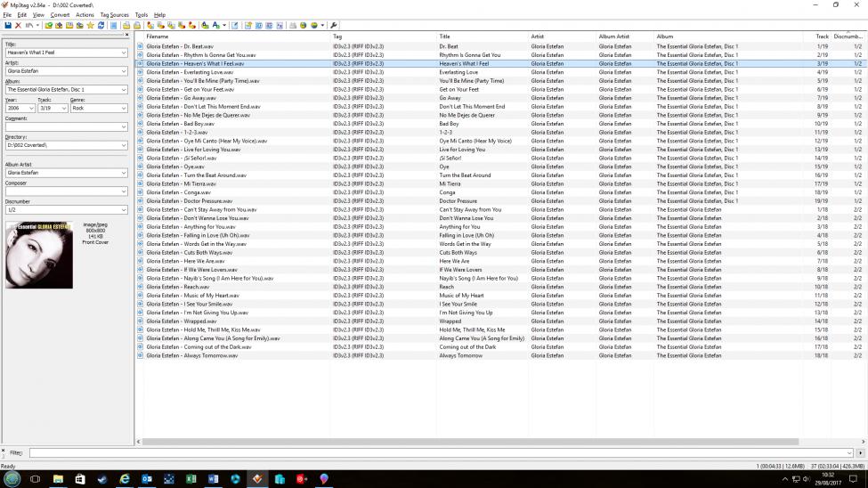Screen dimensions: 868x488
Task: Click the horizontal scrollbar under file list
Action: click(499, 442)
